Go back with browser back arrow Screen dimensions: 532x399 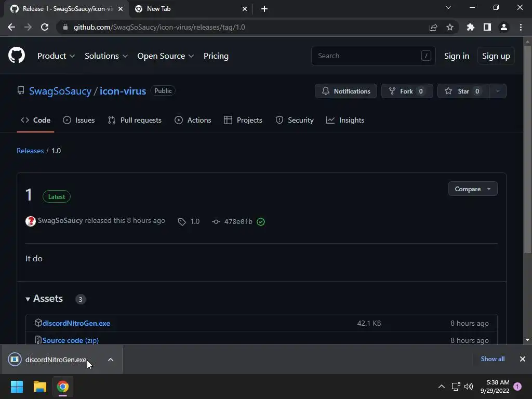(11, 27)
